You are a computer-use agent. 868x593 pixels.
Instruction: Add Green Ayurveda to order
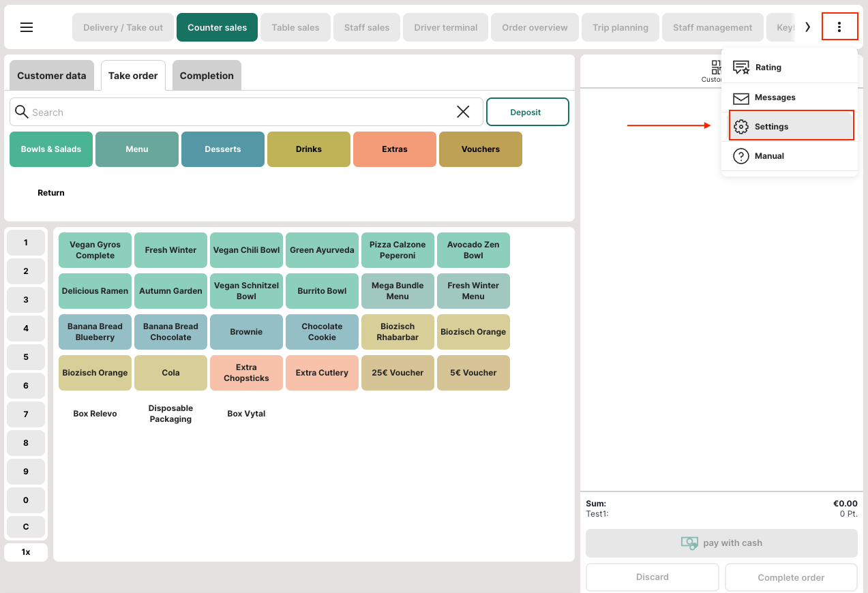(x=323, y=250)
